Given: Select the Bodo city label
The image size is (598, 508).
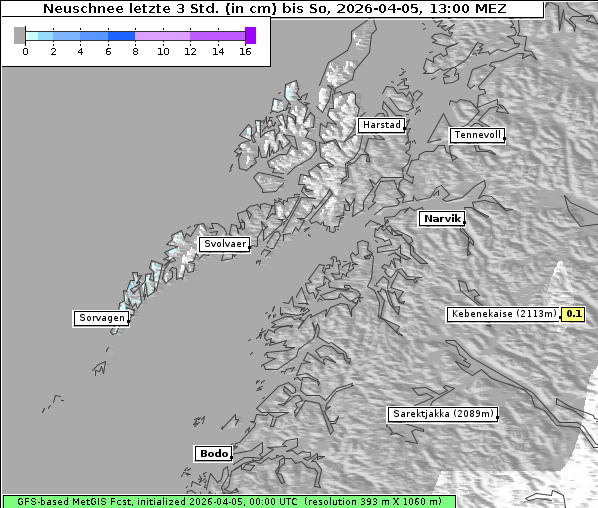Looking at the screenshot, I should coord(214,453).
